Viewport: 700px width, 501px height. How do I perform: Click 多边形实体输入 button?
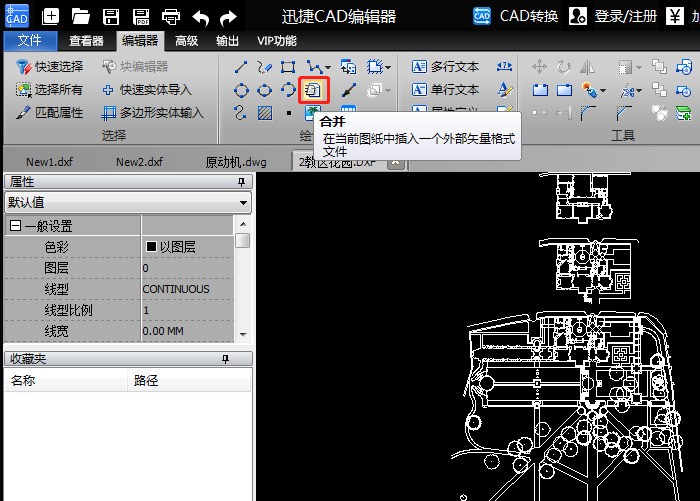pos(152,113)
